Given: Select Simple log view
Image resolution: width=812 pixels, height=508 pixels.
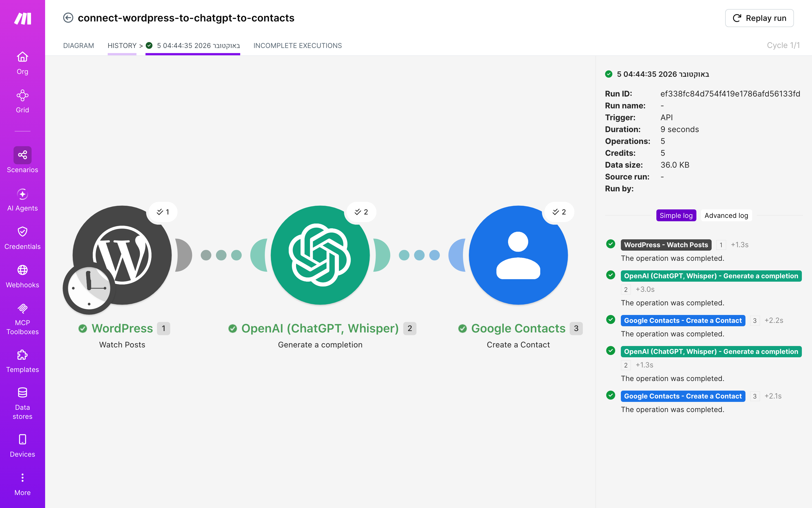Looking at the screenshot, I should click(x=676, y=215).
